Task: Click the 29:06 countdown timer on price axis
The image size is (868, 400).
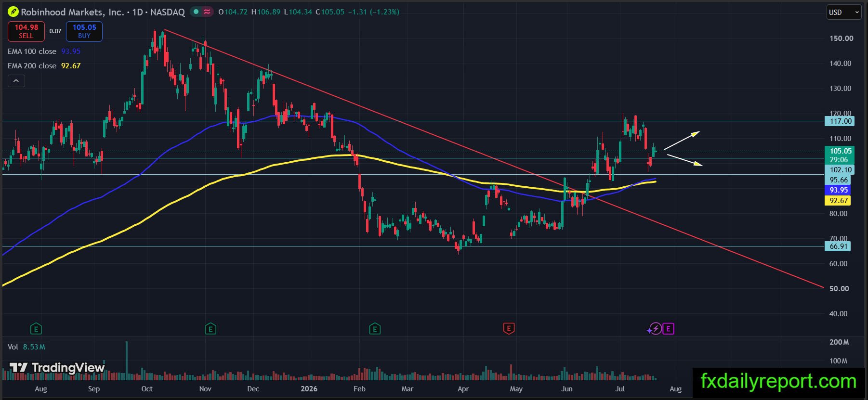Action: pos(839,160)
